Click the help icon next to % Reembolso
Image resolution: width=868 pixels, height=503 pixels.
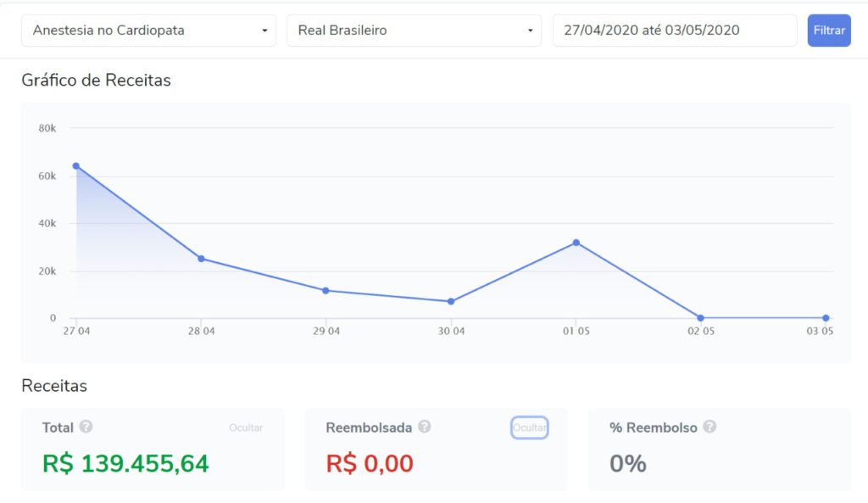pos(709,428)
